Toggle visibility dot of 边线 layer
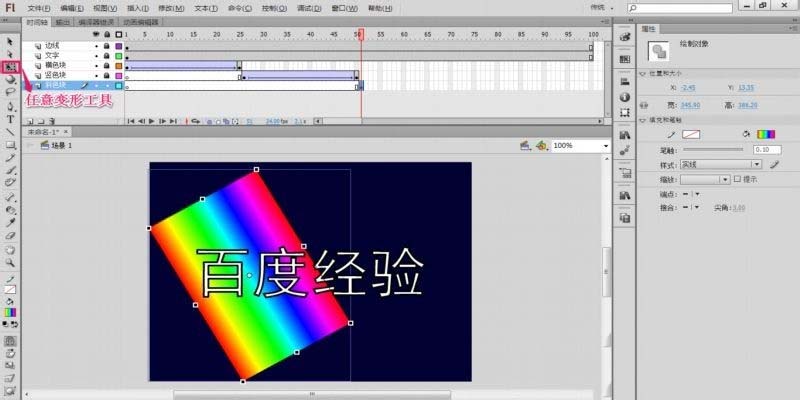The height and width of the screenshot is (400, 800). tap(96, 46)
